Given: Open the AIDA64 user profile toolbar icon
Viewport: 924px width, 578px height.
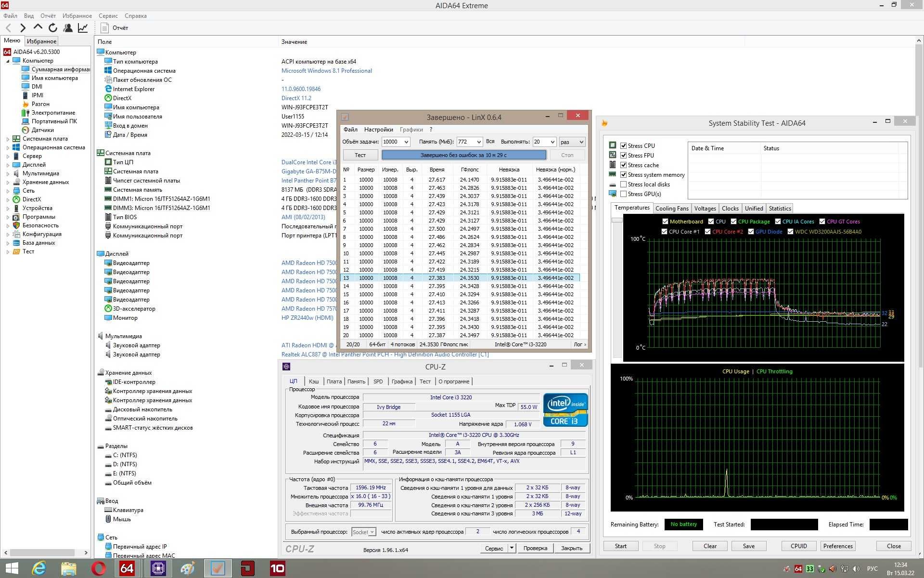Looking at the screenshot, I should coord(68,28).
